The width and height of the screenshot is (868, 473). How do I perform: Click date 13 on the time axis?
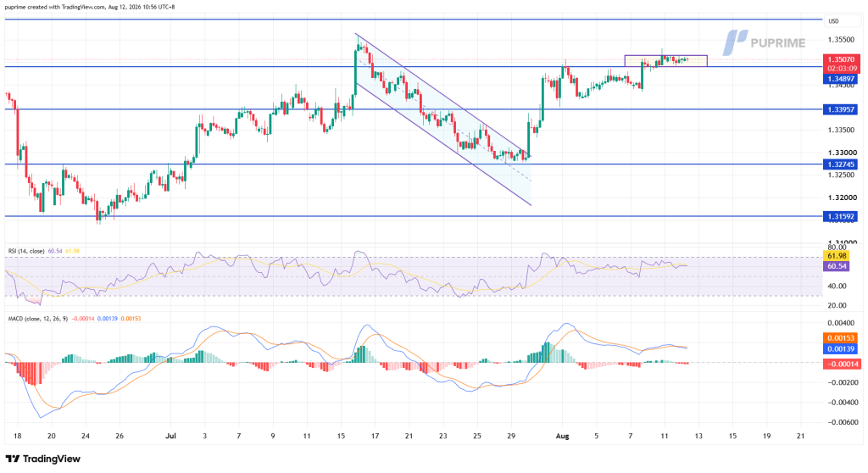698,437
